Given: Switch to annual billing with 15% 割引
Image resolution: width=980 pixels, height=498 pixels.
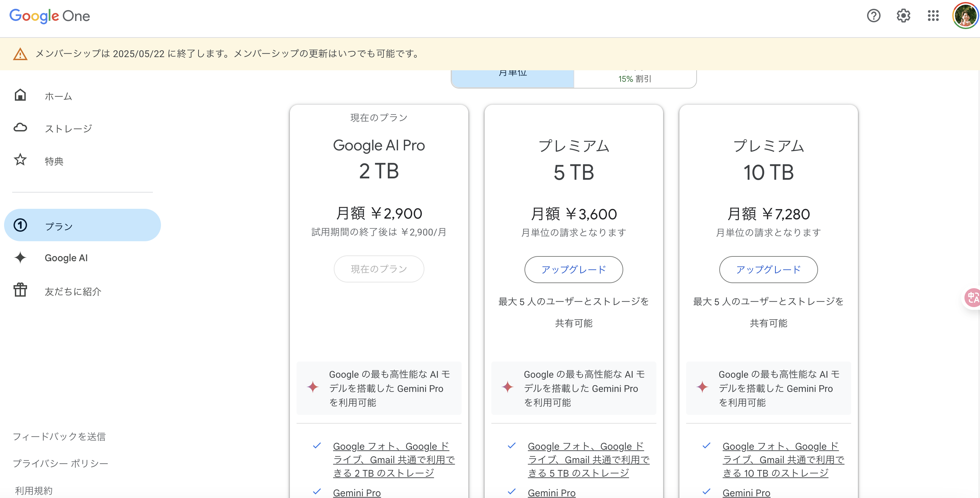Looking at the screenshot, I should click(634, 78).
